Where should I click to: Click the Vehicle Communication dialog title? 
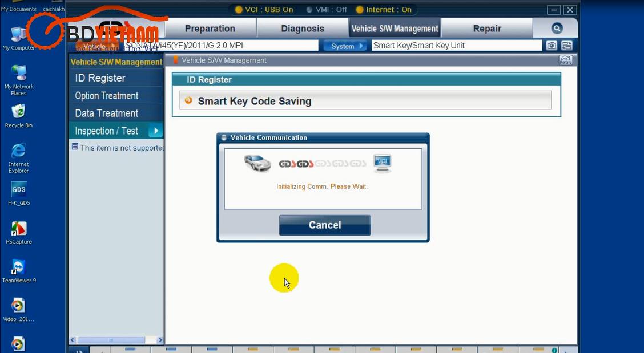(268, 137)
